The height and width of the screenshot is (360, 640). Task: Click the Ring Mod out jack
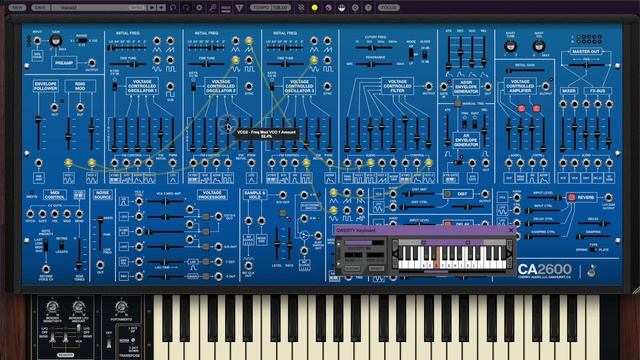coord(80,107)
